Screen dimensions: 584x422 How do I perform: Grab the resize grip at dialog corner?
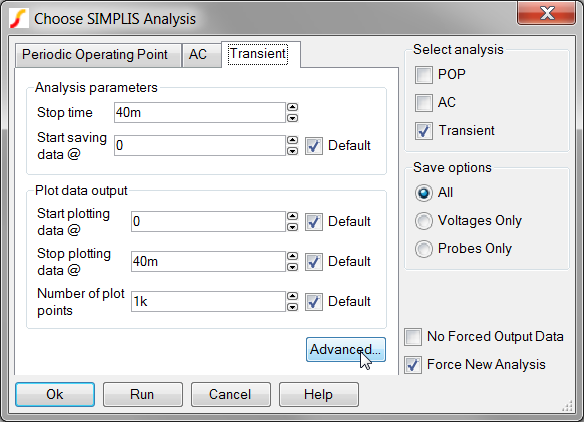[x=568, y=406]
